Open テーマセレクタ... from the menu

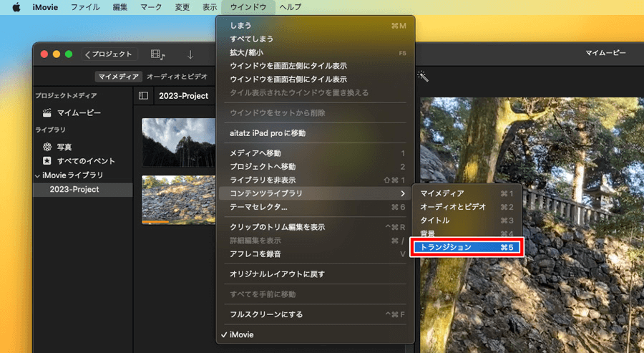coord(316,207)
